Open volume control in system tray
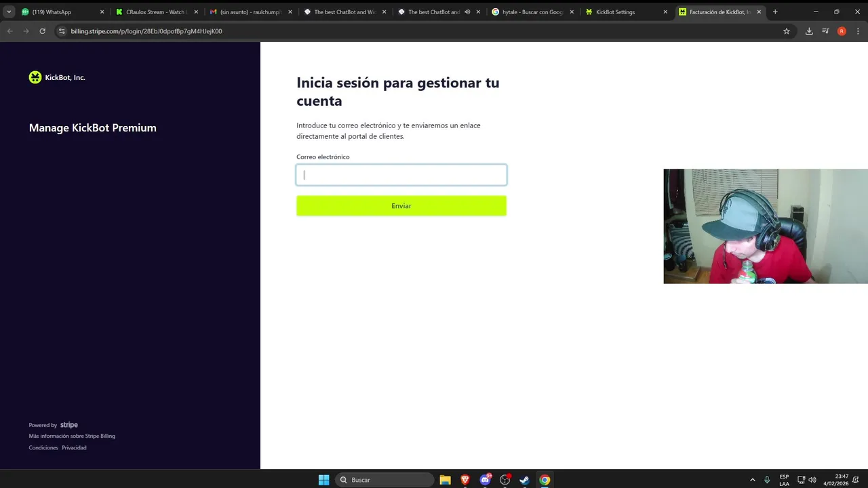Screen dimensions: 868x488 [x=812, y=480]
